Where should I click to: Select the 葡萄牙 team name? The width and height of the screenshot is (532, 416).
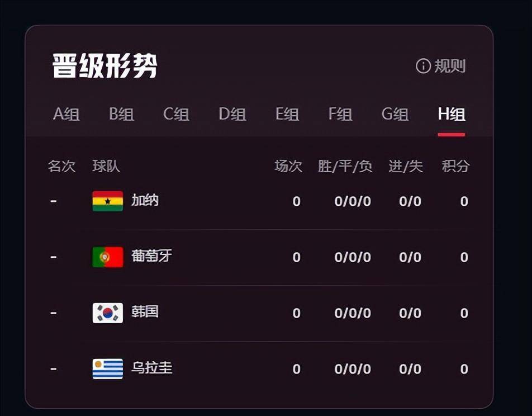tap(152, 256)
